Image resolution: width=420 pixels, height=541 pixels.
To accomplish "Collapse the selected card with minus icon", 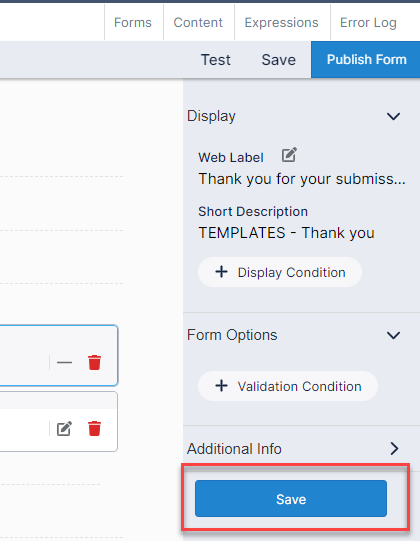I will [65, 362].
